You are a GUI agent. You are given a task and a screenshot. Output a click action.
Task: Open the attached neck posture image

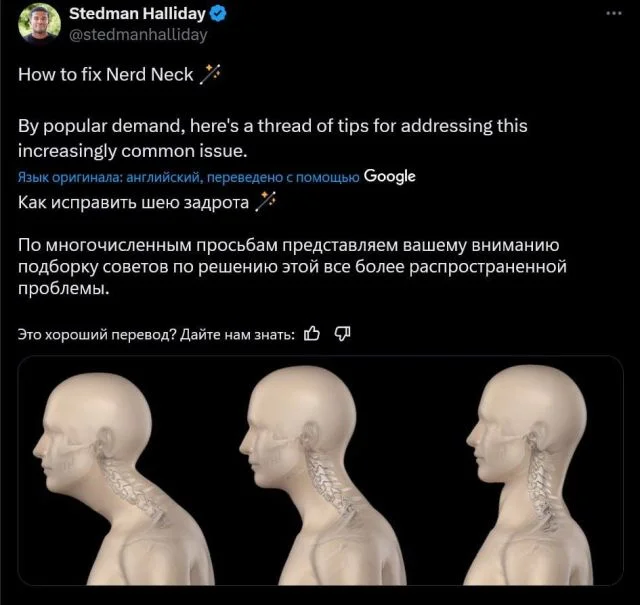(x=320, y=470)
